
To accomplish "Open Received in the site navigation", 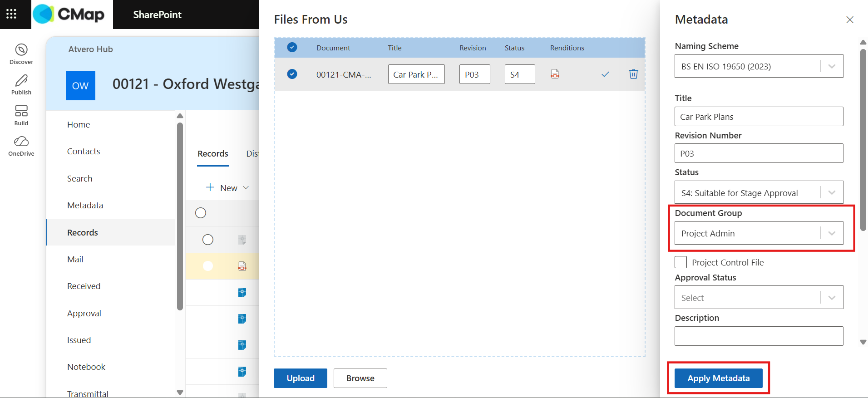I will tap(84, 286).
